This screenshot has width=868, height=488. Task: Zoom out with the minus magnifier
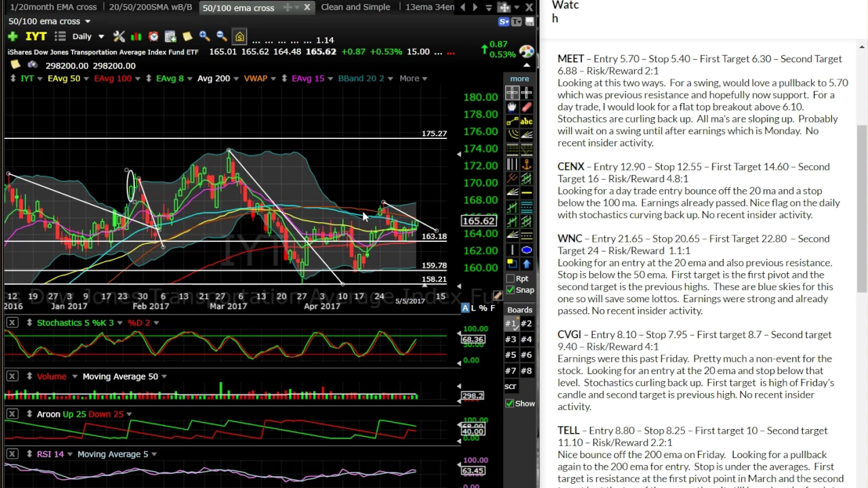(x=222, y=37)
